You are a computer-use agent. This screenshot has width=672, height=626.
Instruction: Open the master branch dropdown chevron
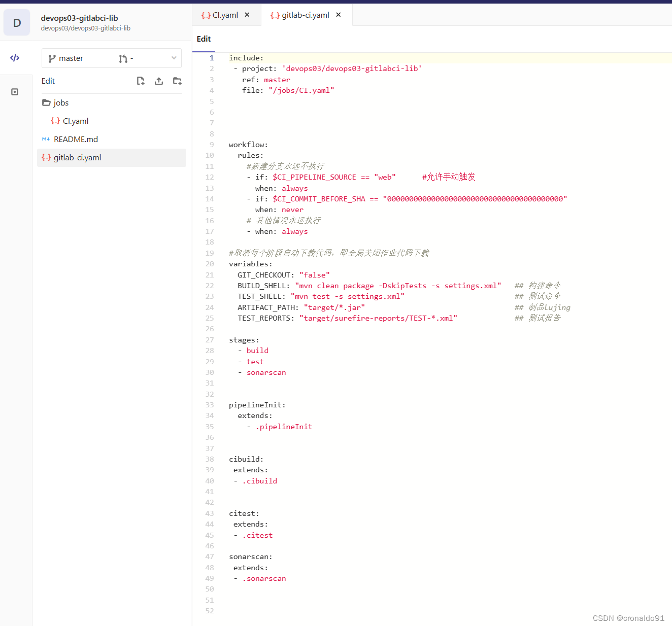click(174, 58)
